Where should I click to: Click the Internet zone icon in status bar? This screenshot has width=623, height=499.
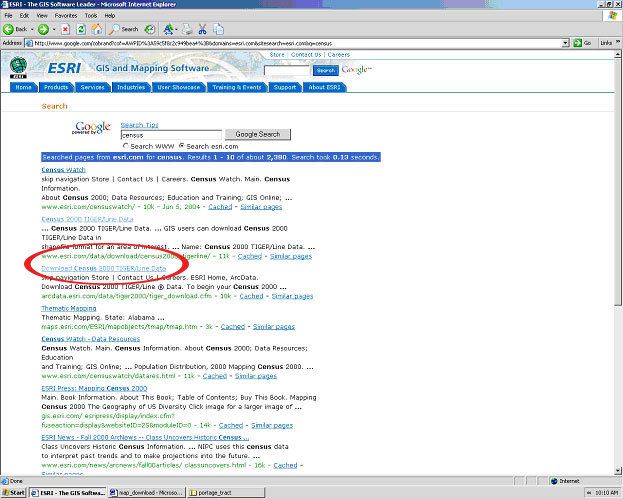point(554,481)
